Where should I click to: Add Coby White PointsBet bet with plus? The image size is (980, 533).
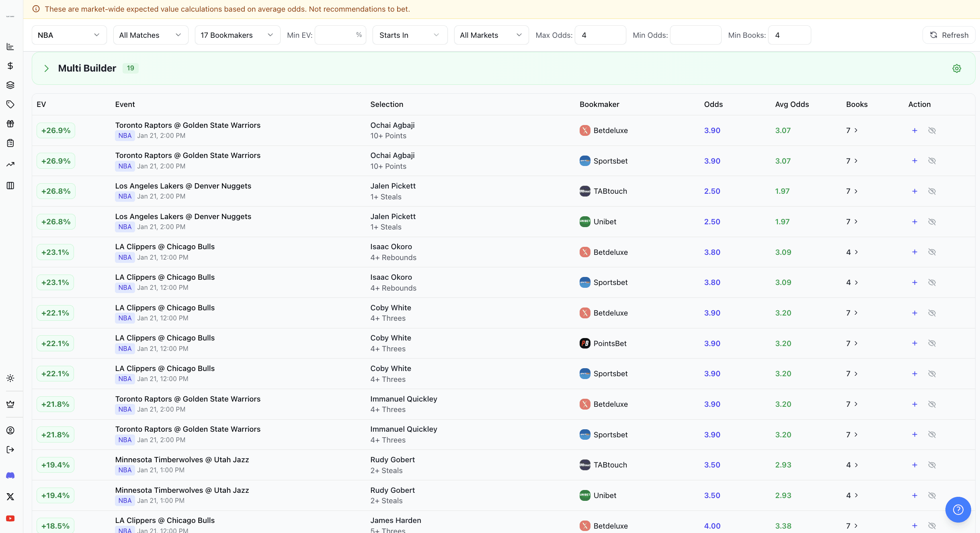(x=914, y=343)
